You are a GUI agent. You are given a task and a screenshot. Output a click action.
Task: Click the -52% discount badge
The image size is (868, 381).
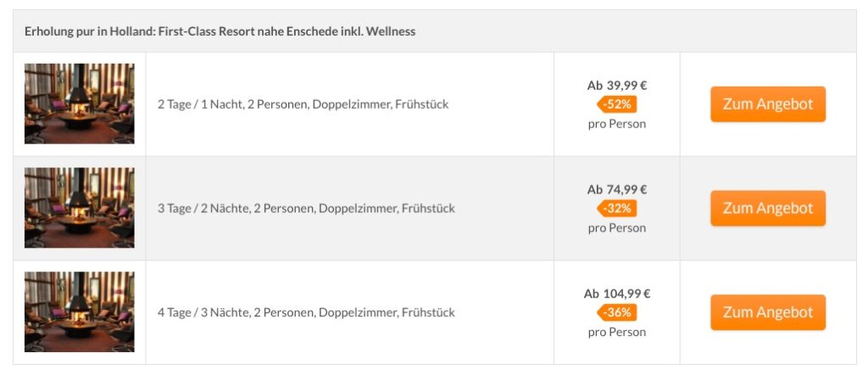coord(617,104)
